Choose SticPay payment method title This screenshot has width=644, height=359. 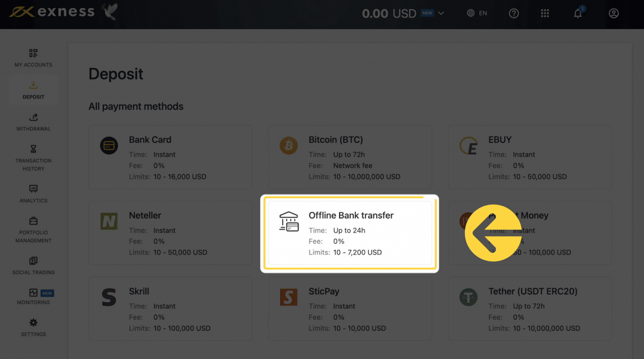click(x=324, y=291)
